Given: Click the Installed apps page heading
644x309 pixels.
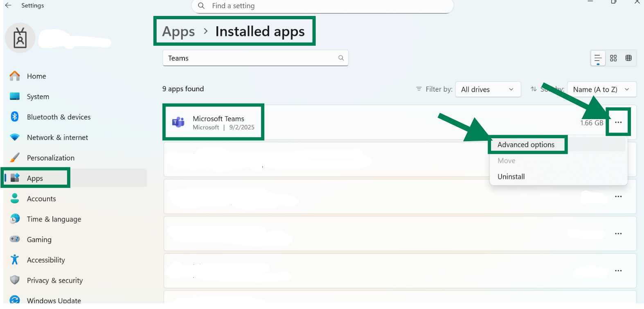Looking at the screenshot, I should coord(260,32).
